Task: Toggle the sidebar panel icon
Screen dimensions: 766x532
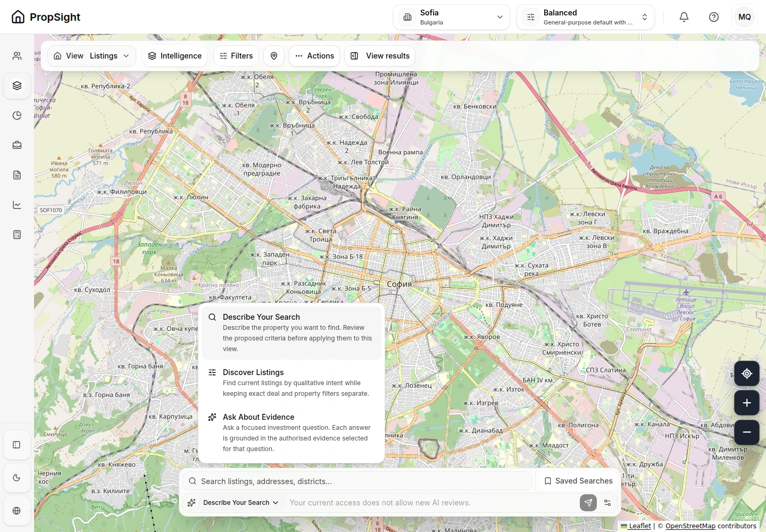Action: coord(17,445)
